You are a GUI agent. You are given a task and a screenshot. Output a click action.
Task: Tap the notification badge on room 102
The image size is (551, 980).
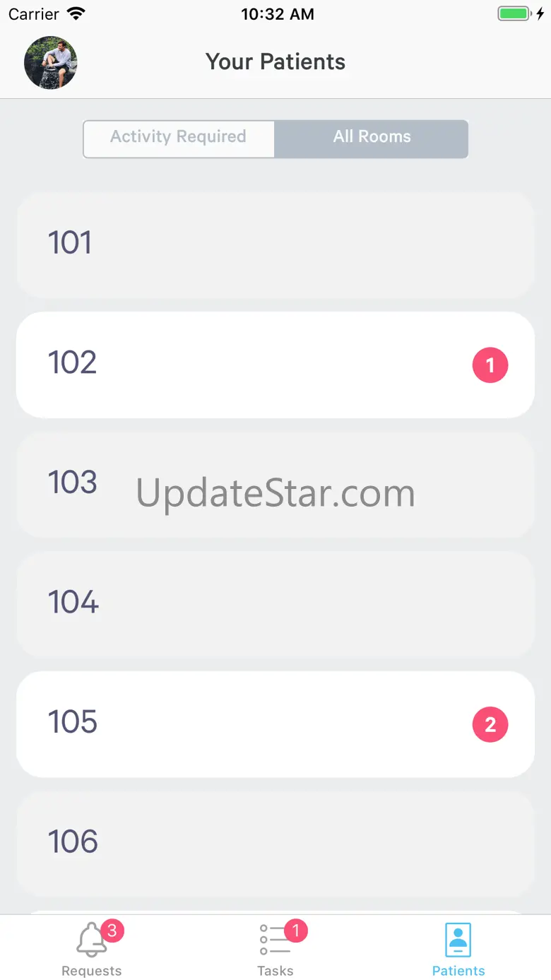(x=490, y=365)
